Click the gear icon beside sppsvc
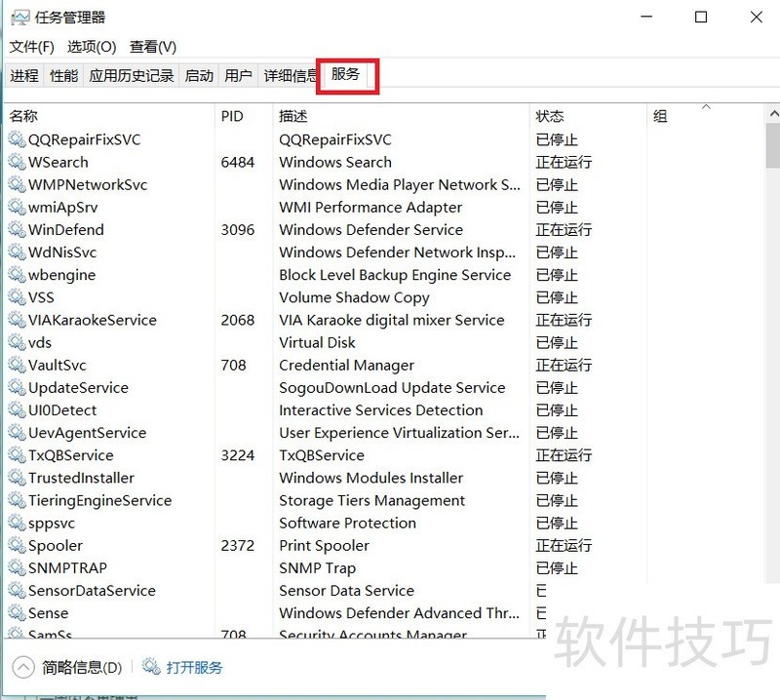 click(17, 523)
